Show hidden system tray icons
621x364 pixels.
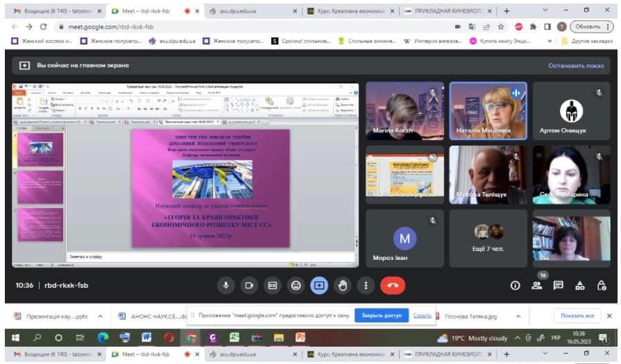(517, 338)
